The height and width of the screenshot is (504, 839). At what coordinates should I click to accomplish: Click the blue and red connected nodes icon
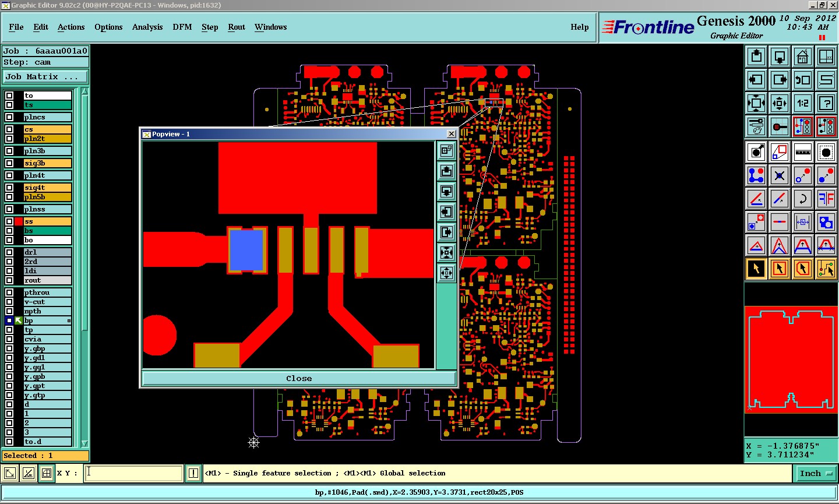(x=756, y=175)
